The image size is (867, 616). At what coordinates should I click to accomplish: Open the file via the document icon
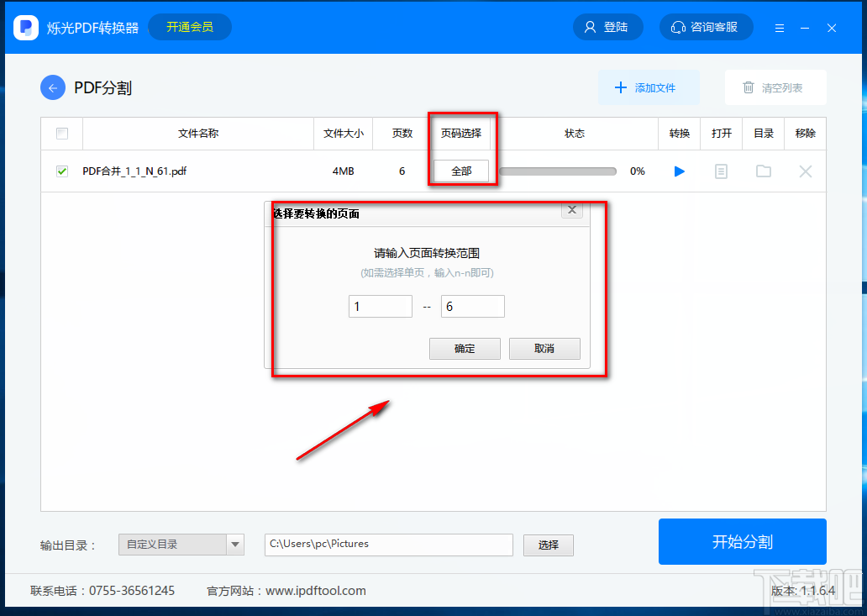click(721, 171)
